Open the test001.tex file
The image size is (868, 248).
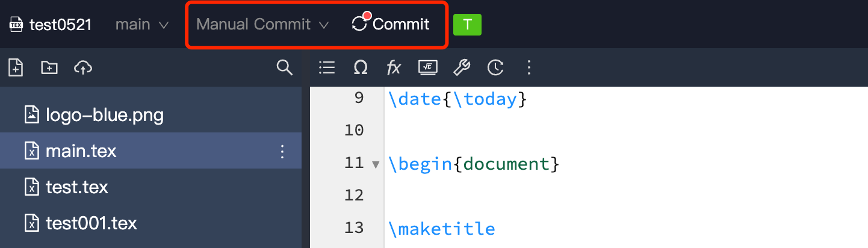coord(91,223)
